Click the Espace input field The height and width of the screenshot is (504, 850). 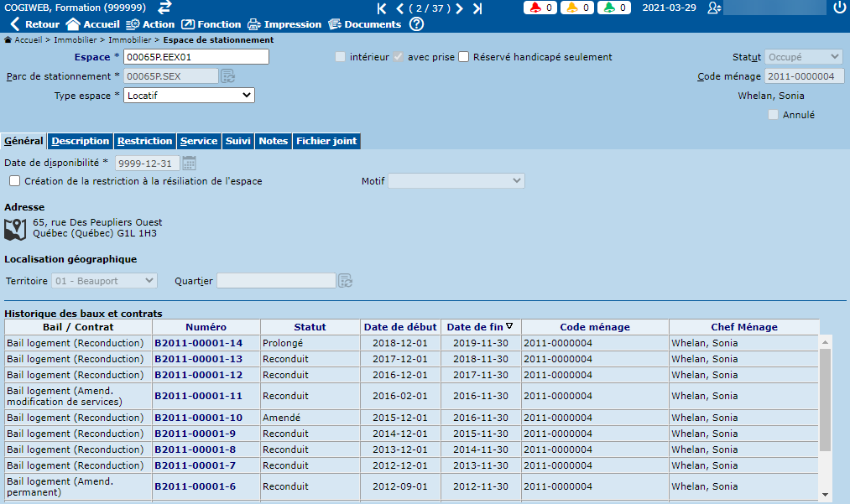pyautogui.click(x=196, y=57)
